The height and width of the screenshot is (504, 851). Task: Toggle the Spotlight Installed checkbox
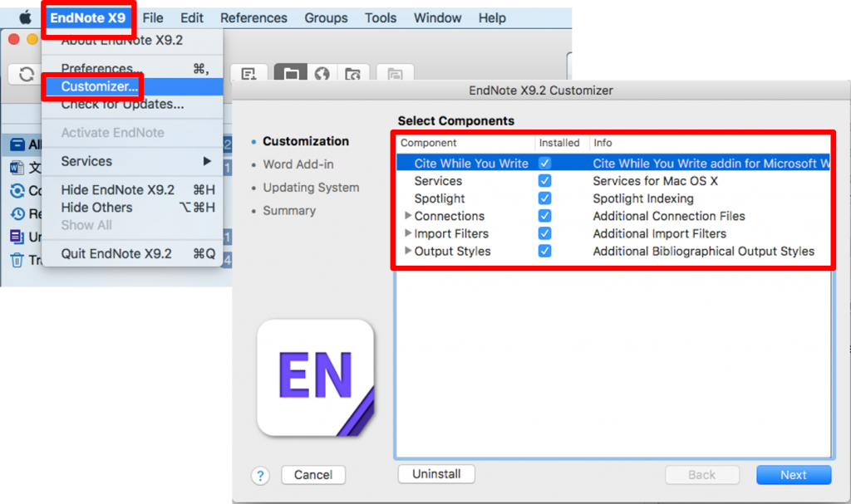[x=544, y=198]
